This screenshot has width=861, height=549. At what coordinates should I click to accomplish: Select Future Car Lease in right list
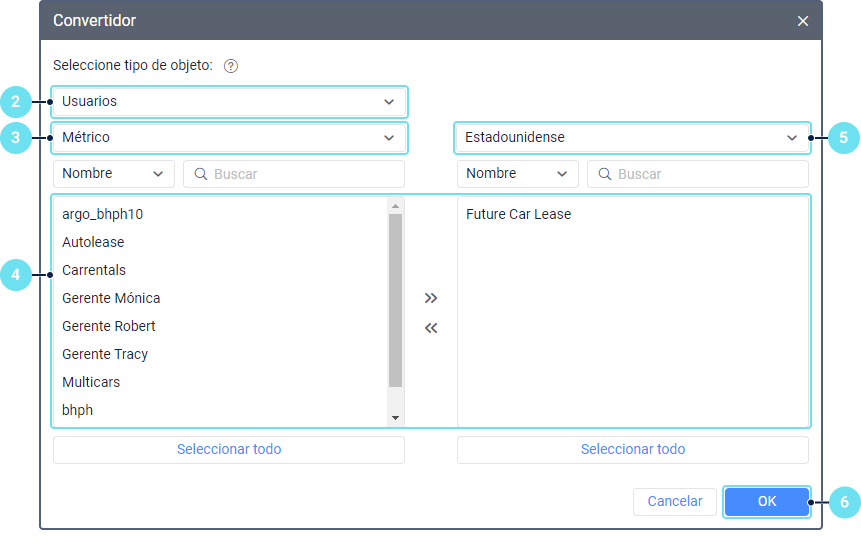(518, 214)
